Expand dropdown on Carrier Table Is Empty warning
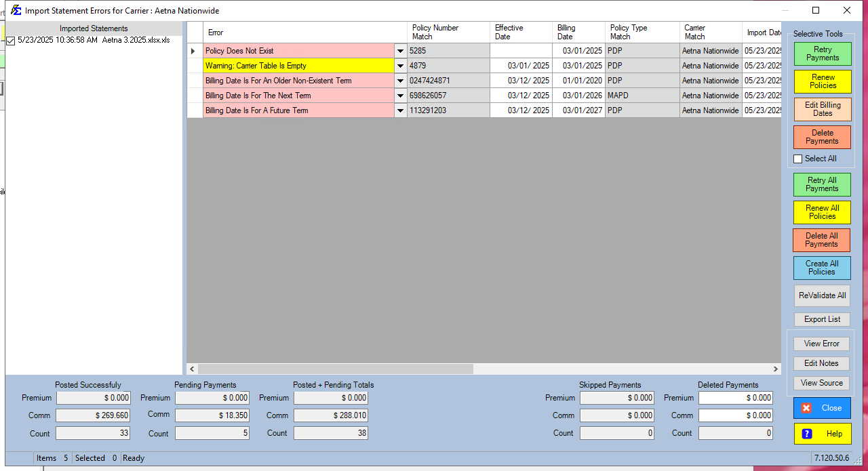This screenshot has height=471, width=868. (400, 66)
